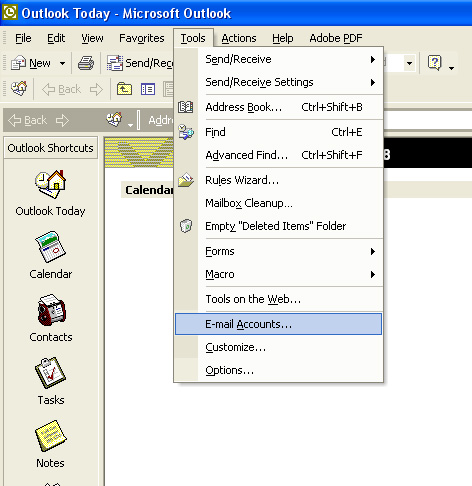Click the Print toolbar icon
Image resolution: width=472 pixels, height=486 pixels.
[86, 63]
